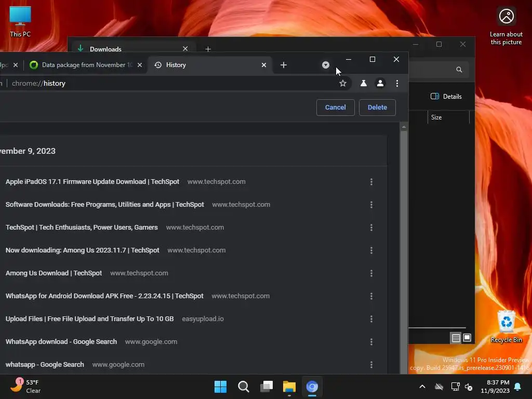532x399 pixels.
Task: Open more actions for TechSpot Tech Enthusiasts entry
Action: [x=371, y=228]
